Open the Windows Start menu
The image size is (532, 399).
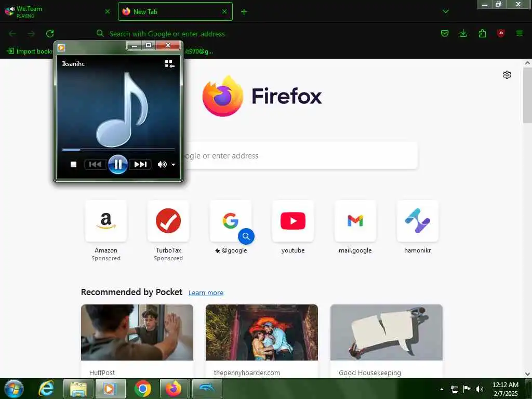[14, 389]
